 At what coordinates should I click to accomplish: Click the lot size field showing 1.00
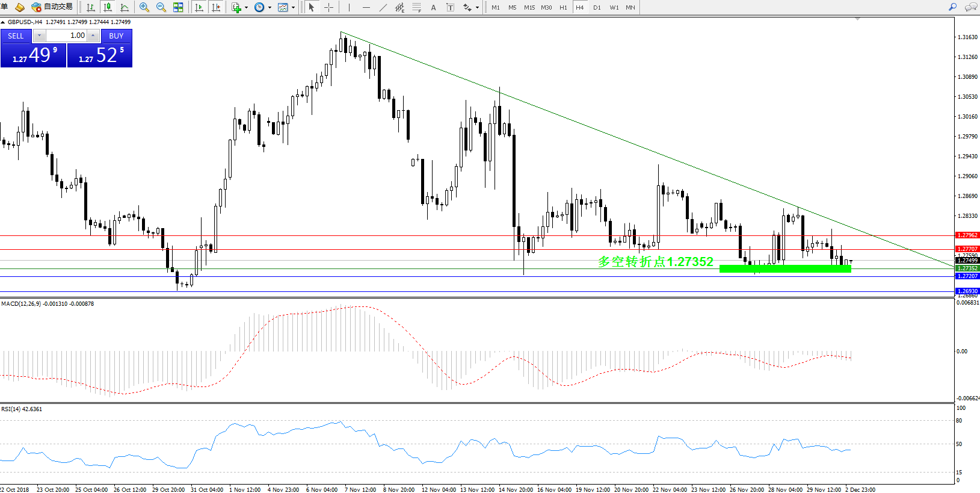(67, 36)
